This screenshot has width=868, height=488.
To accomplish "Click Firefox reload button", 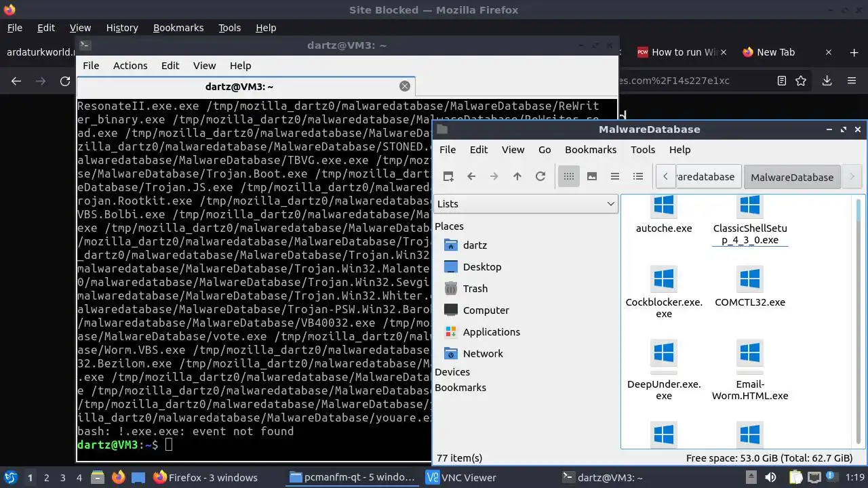I will [65, 81].
